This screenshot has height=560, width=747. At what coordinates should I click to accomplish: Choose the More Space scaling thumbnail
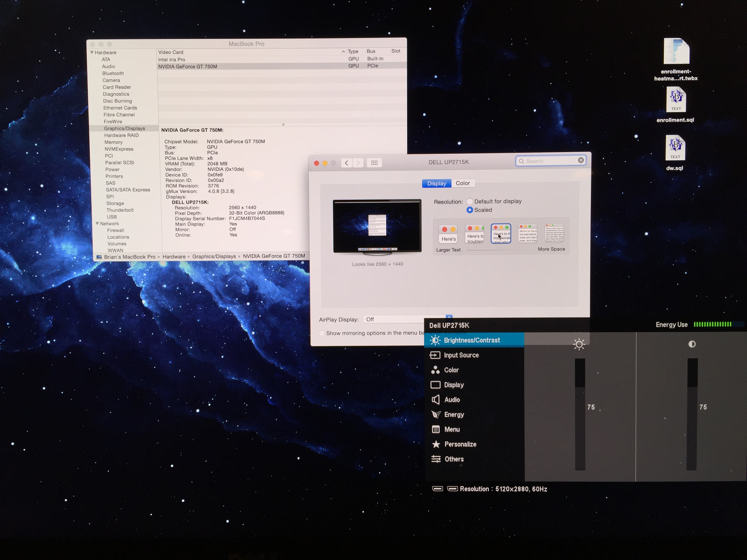pyautogui.click(x=554, y=233)
